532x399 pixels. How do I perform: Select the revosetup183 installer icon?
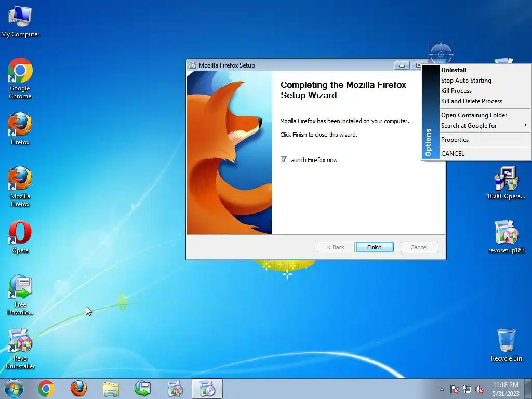pyautogui.click(x=506, y=237)
